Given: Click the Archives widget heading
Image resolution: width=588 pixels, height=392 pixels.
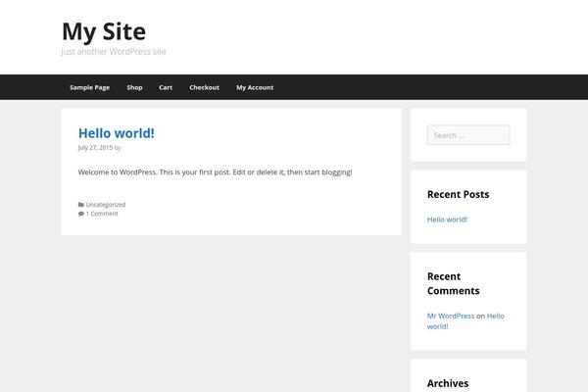Looking at the screenshot, I should [448, 383].
